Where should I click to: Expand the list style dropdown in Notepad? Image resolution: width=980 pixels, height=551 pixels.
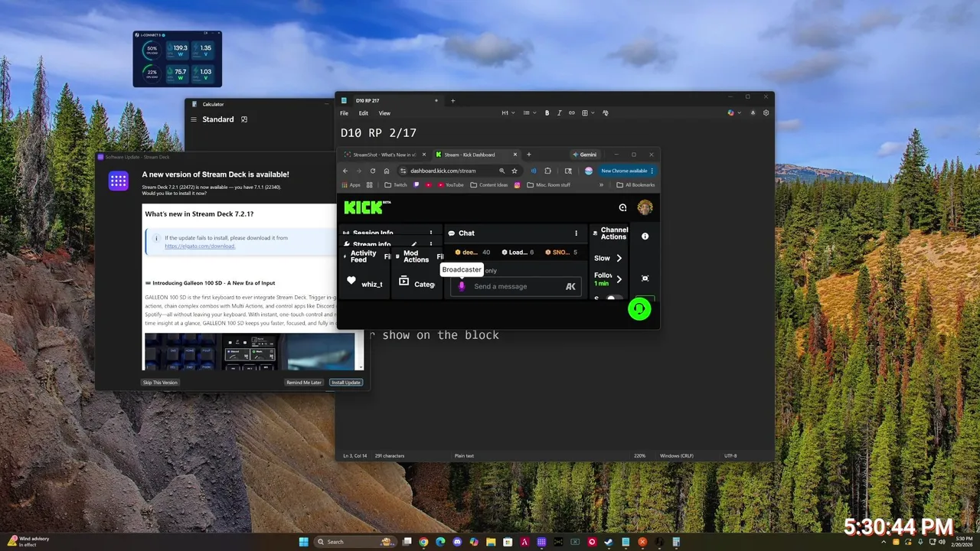(x=529, y=112)
